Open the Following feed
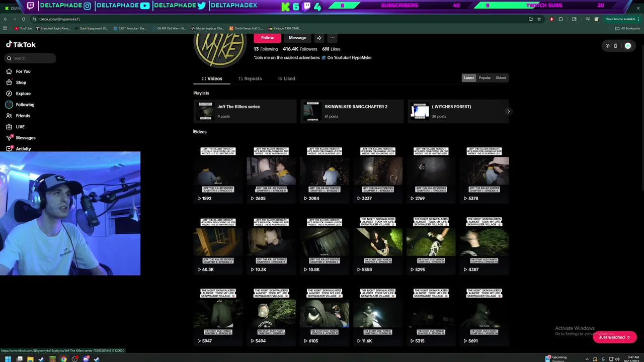This screenshot has width=644, height=362. 20,105
